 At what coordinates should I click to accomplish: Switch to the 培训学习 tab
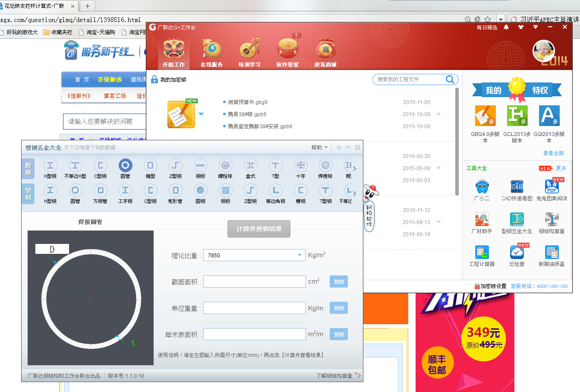[x=249, y=52]
